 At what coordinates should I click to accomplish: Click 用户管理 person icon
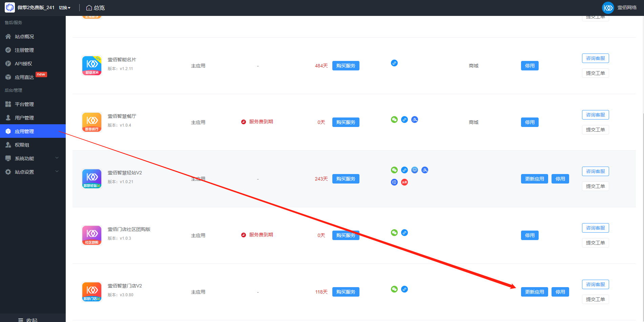click(8, 117)
